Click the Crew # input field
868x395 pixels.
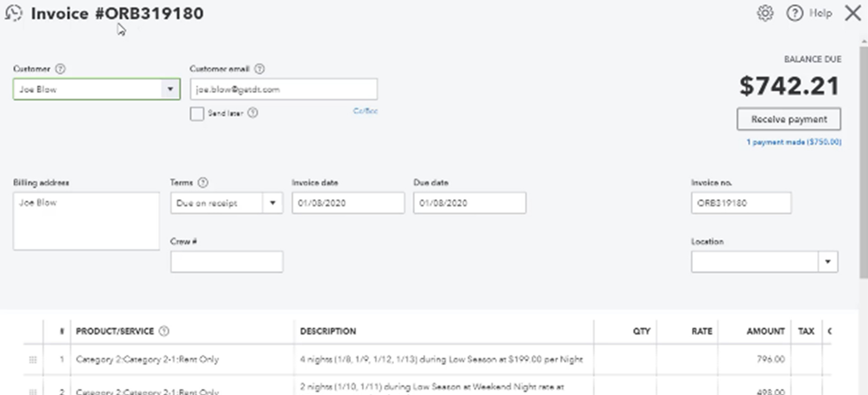226,262
